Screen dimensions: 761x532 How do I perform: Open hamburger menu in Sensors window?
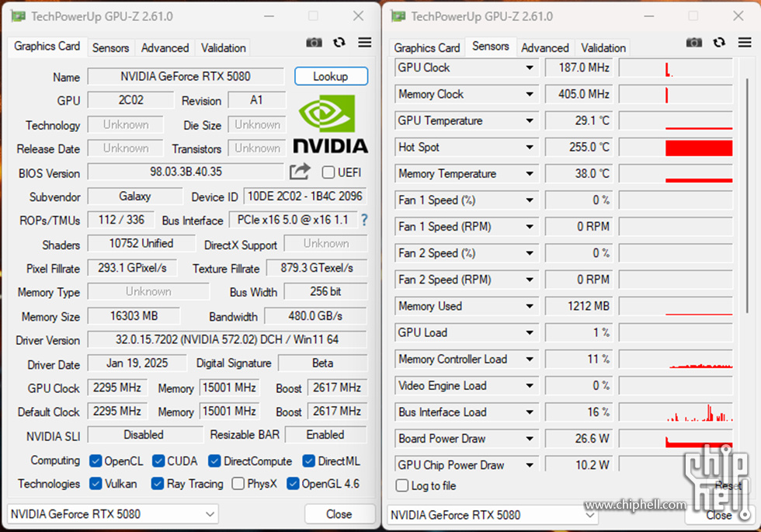click(745, 43)
